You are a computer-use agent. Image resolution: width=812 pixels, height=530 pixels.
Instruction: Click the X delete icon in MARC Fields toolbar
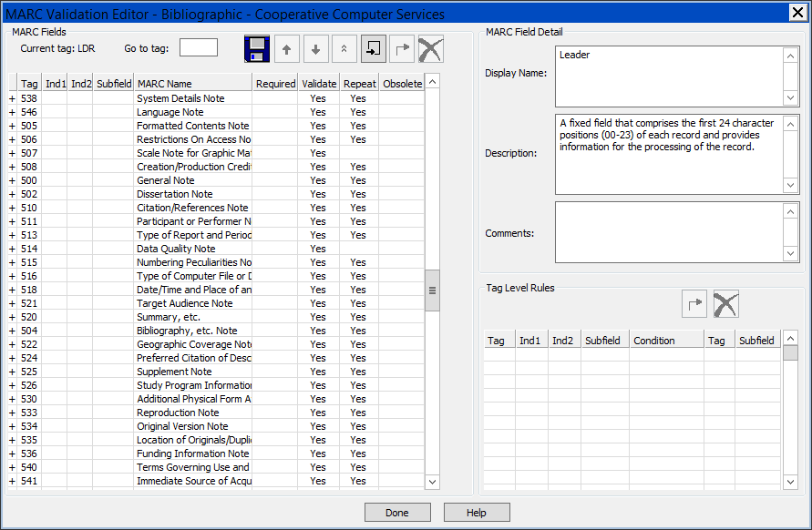430,49
